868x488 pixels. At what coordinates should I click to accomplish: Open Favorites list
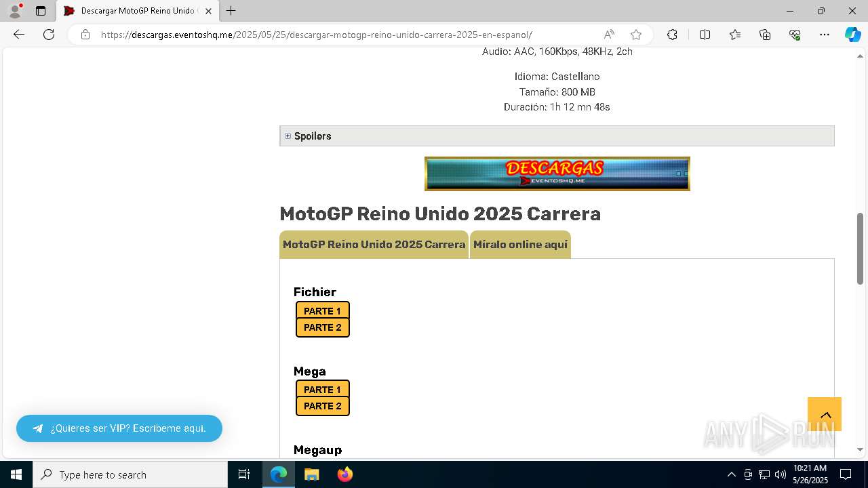point(735,35)
